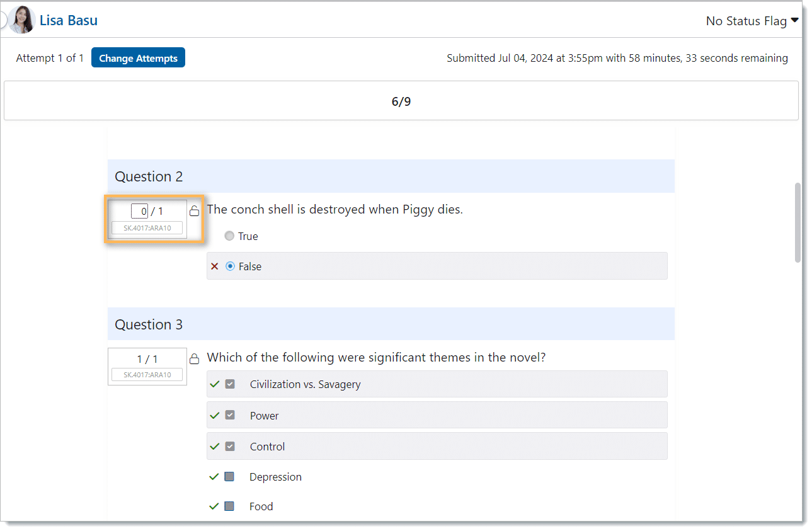Viewport: 812px width, 531px height.
Task: Click the Question 2 score input field
Action: (139, 211)
